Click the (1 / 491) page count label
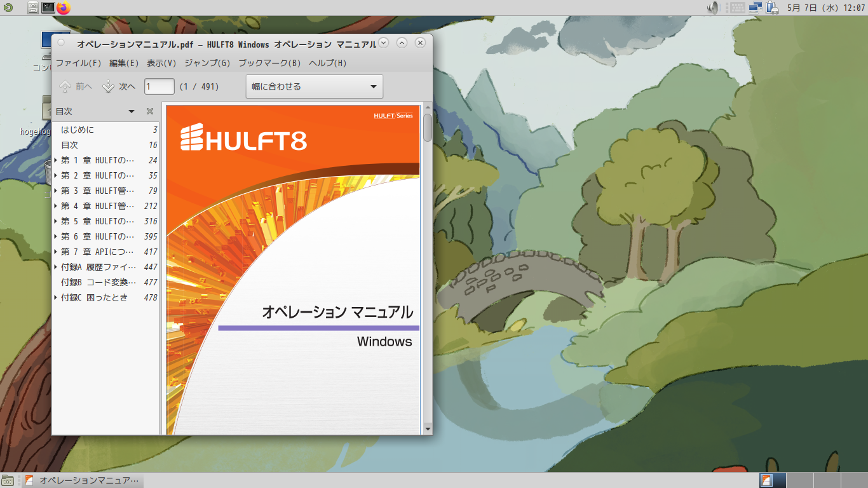This screenshot has width=868, height=488. click(199, 86)
